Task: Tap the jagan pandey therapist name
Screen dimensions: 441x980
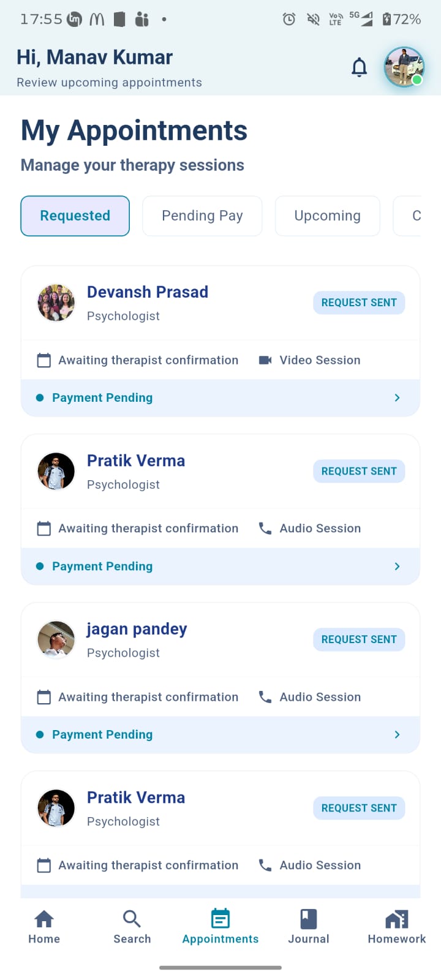Action: coord(137,629)
